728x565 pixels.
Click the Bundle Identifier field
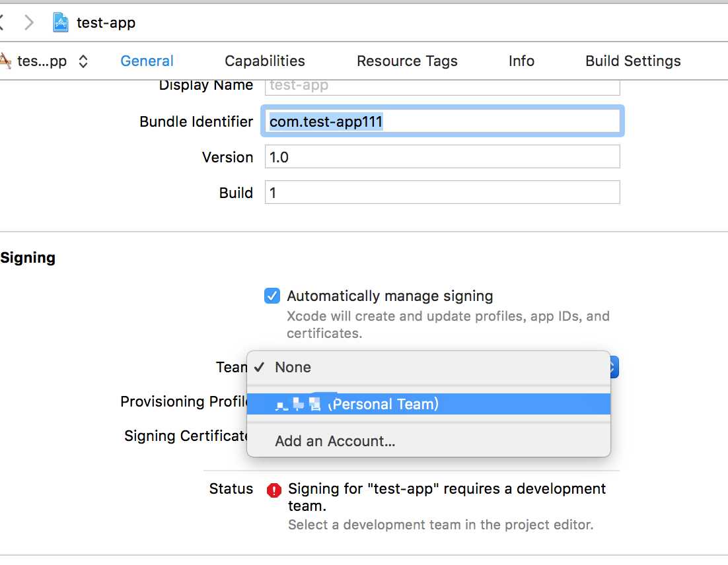[442, 121]
